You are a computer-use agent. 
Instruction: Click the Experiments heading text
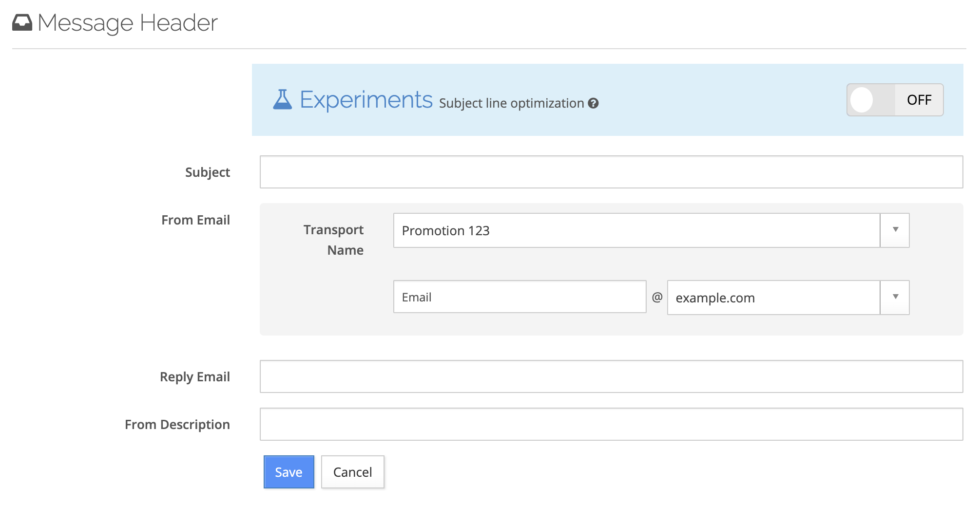click(366, 99)
